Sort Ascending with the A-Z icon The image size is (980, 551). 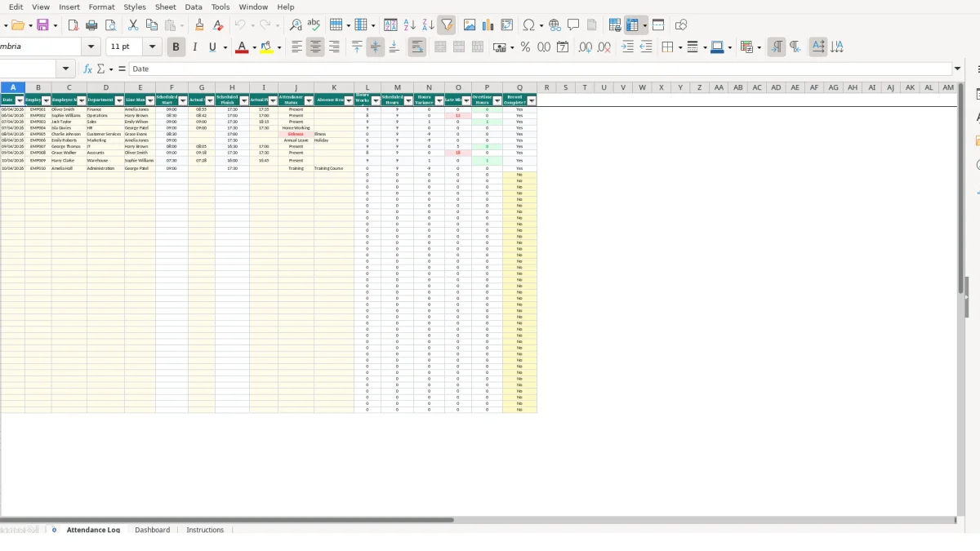[409, 25]
